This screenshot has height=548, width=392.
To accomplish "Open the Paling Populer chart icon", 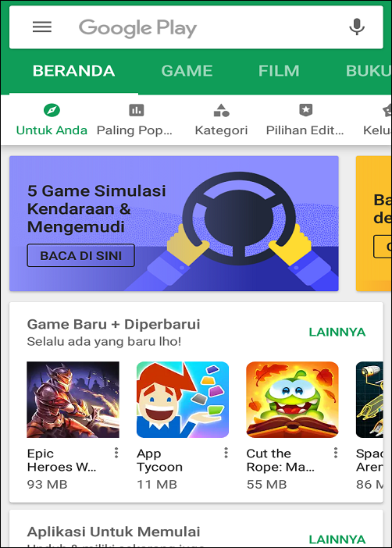I will 137,110.
